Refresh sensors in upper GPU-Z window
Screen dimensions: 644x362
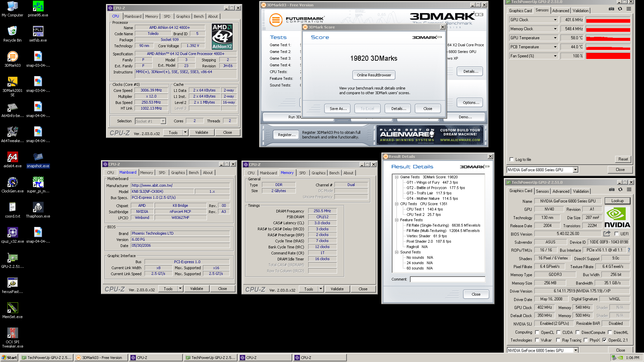point(620,9)
